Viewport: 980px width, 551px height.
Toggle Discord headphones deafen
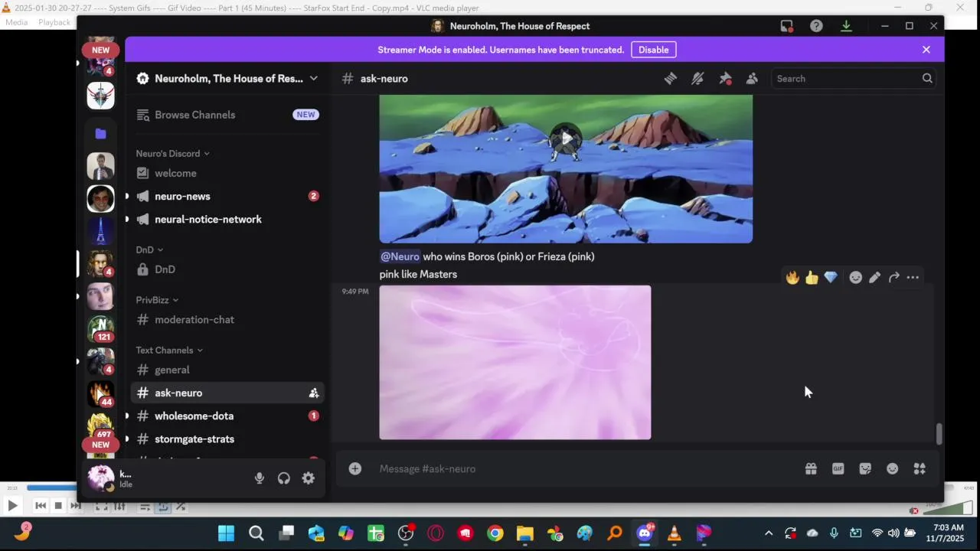[x=283, y=478]
